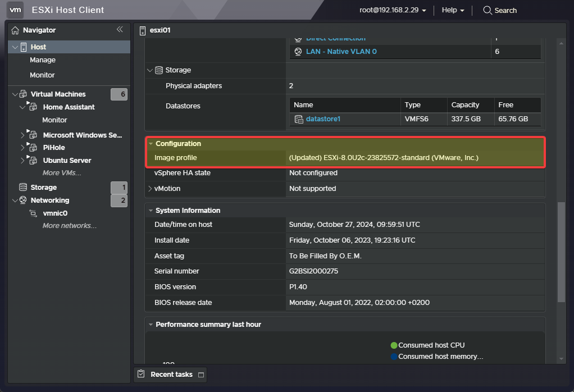Select the Home Assistant VM
Image resolution: width=574 pixels, height=392 pixels.
click(x=69, y=107)
